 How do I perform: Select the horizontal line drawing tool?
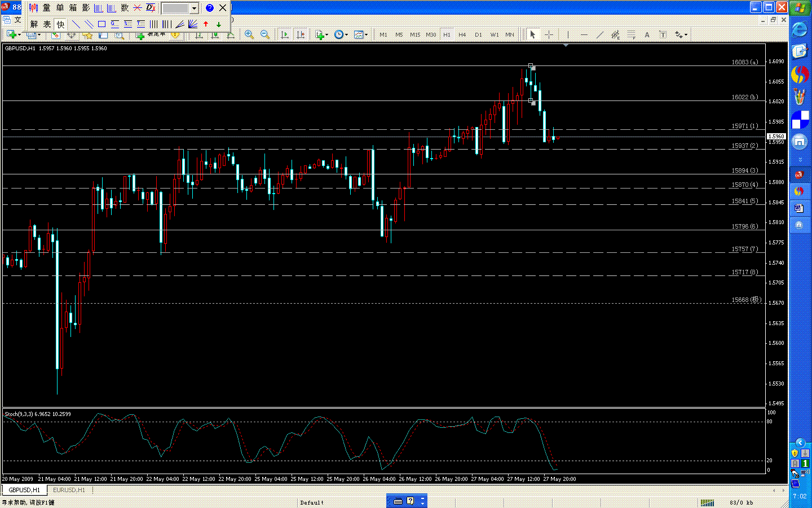584,34
